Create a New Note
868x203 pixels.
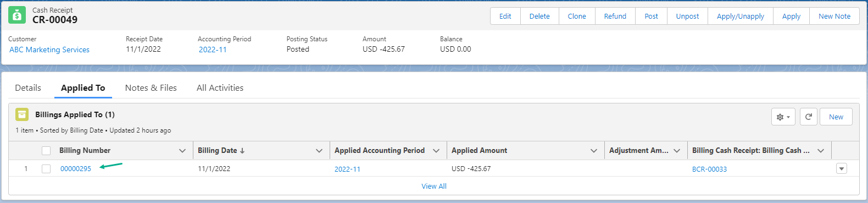pyautogui.click(x=834, y=17)
